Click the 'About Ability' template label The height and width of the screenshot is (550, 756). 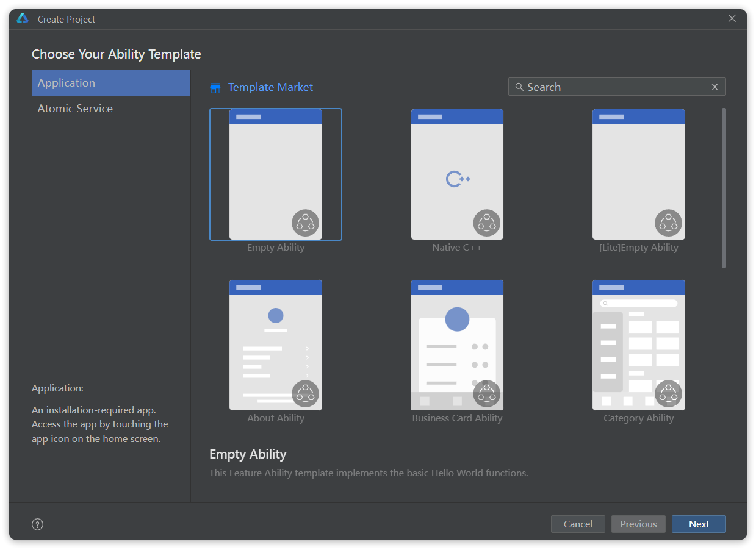pyautogui.click(x=276, y=418)
